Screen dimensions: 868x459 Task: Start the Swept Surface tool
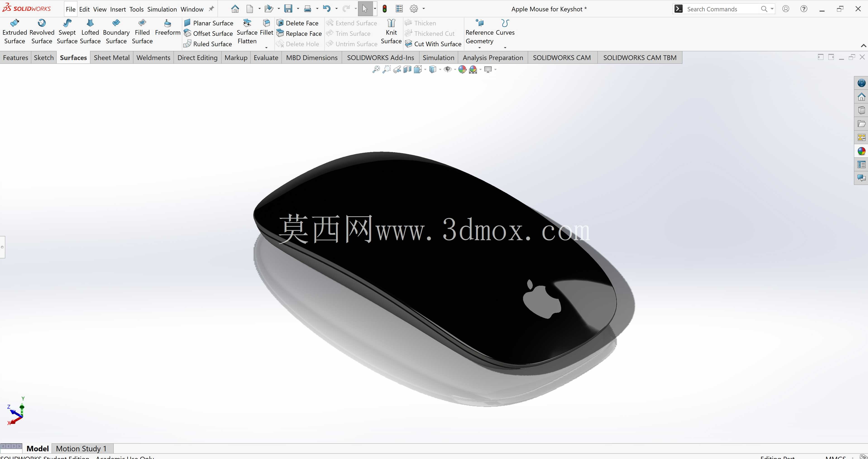tap(67, 32)
